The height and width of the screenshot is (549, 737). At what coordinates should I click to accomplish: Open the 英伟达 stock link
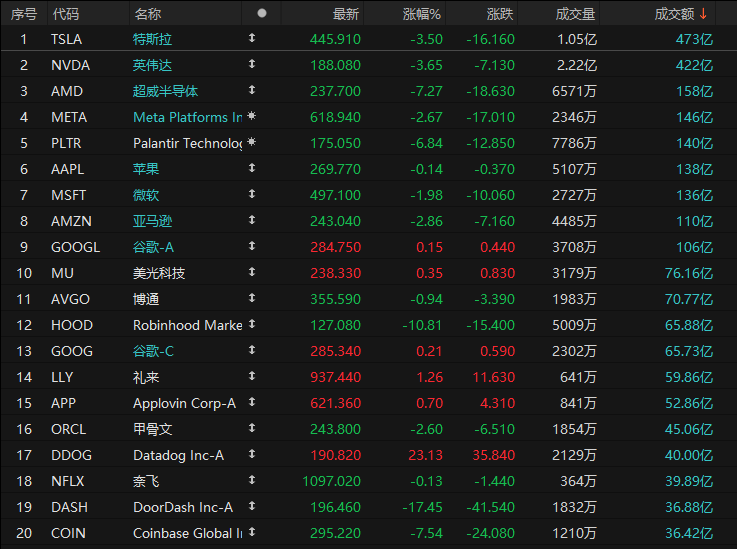tap(152, 65)
